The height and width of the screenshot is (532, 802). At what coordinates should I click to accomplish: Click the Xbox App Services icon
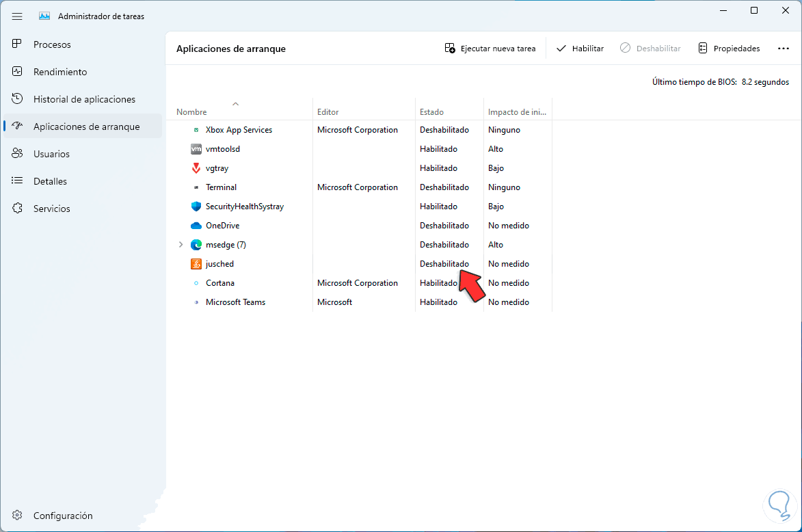(196, 130)
